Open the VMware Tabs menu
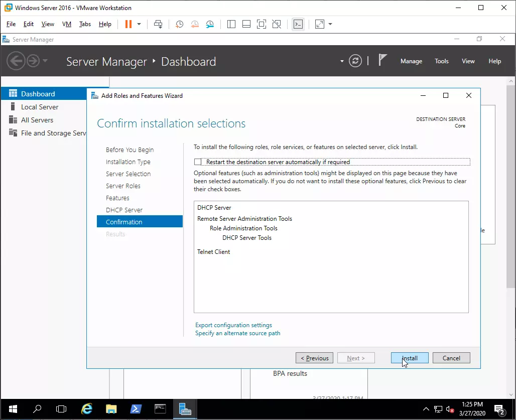The height and width of the screenshot is (420, 516). point(85,24)
